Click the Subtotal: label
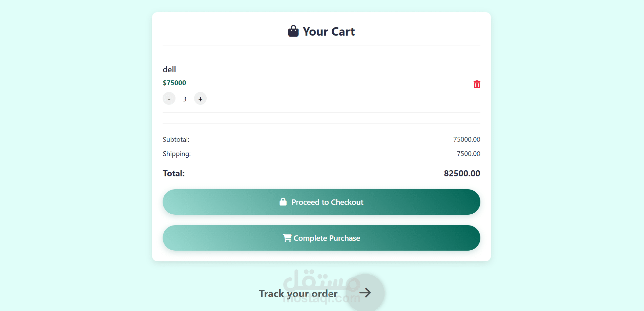 pyautogui.click(x=176, y=139)
